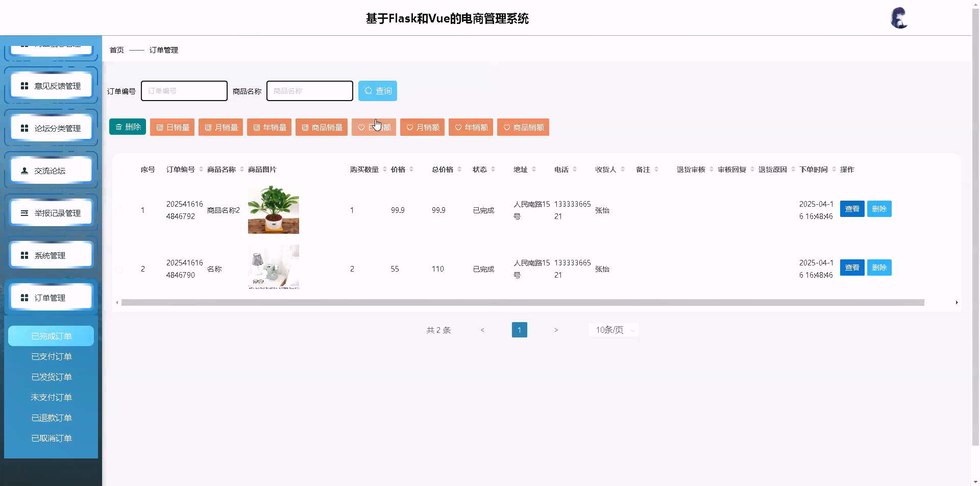Image resolution: width=980 pixels, height=486 pixels.
Task: Click the right arrow of table scrollbar
Action: point(957,303)
